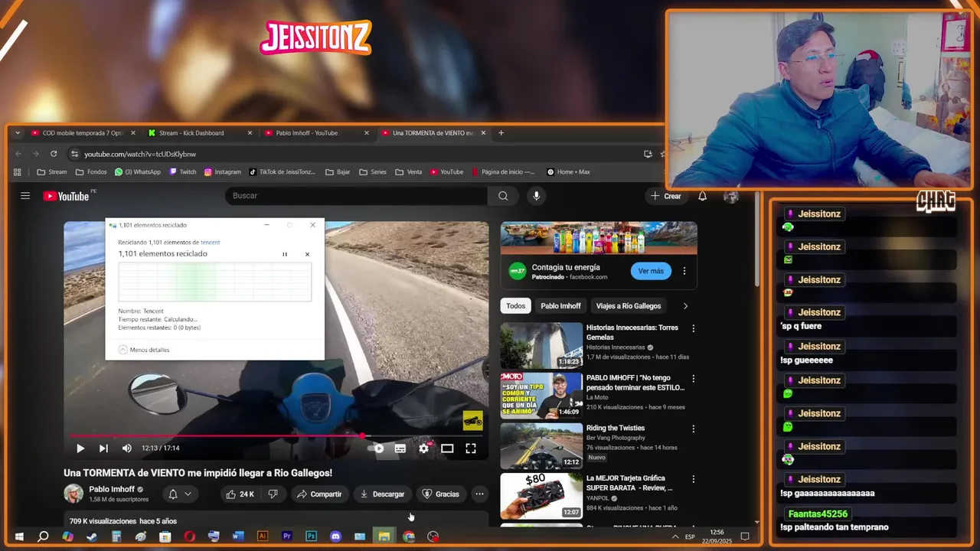Focus the Buscar search field
The height and width of the screenshot is (551, 980).
(356, 196)
